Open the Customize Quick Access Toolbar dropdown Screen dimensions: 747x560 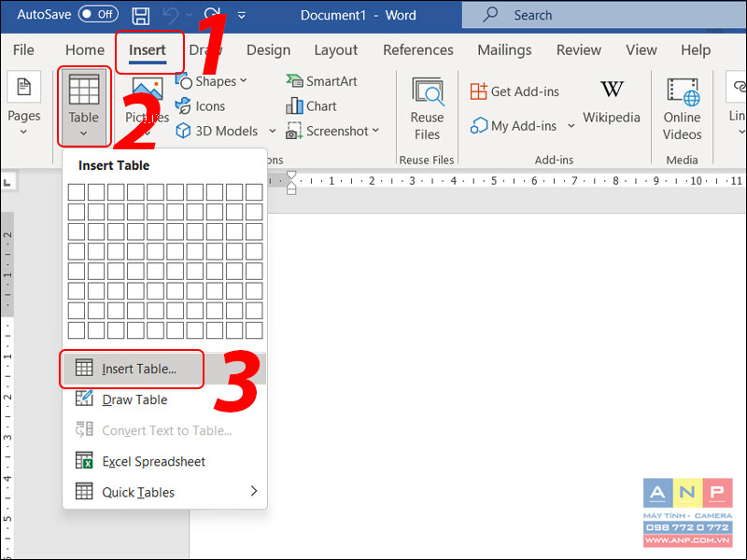[x=242, y=15]
